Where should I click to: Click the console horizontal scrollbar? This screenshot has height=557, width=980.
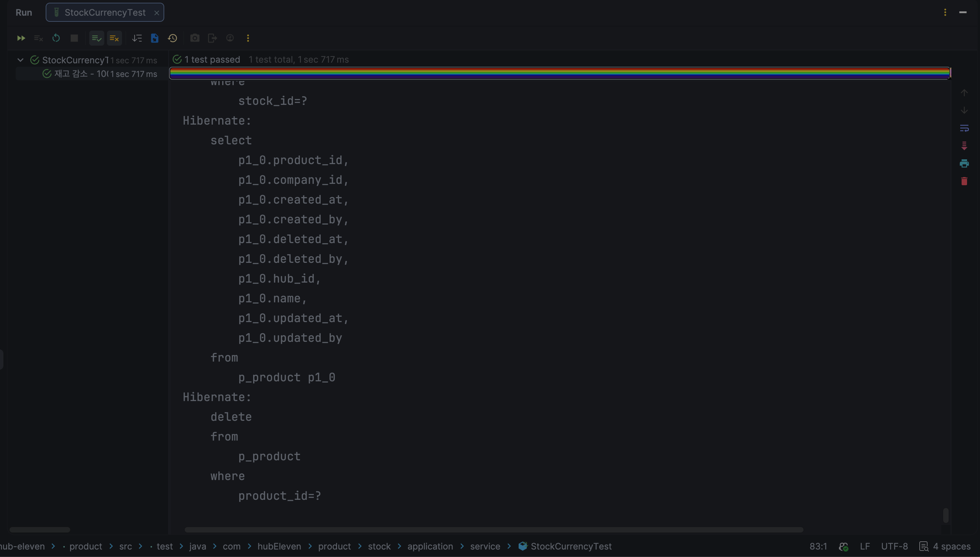(494, 530)
